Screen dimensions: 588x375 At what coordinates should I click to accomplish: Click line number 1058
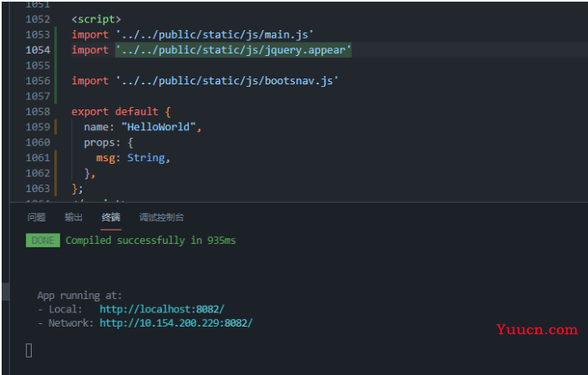(x=38, y=111)
